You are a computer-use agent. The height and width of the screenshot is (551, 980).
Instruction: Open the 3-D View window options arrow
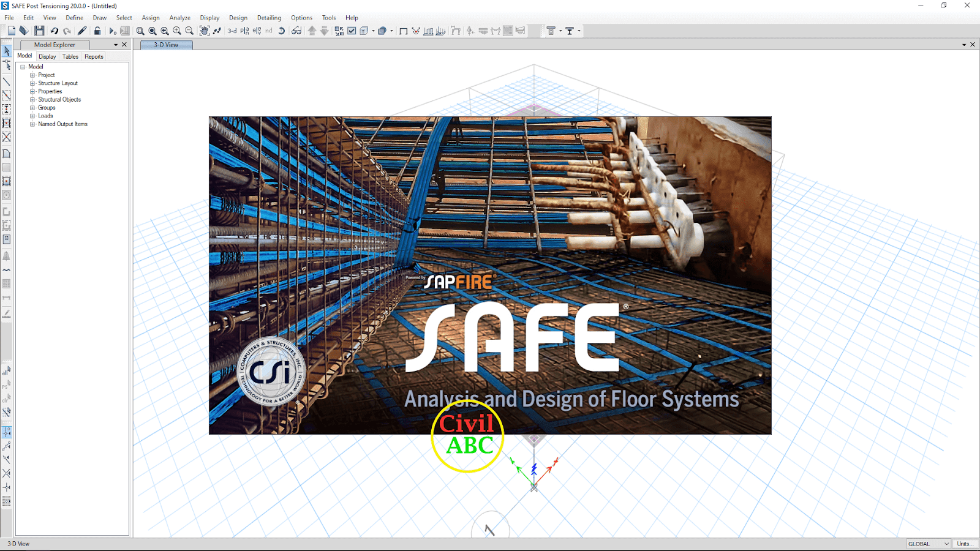[x=964, y=45]
